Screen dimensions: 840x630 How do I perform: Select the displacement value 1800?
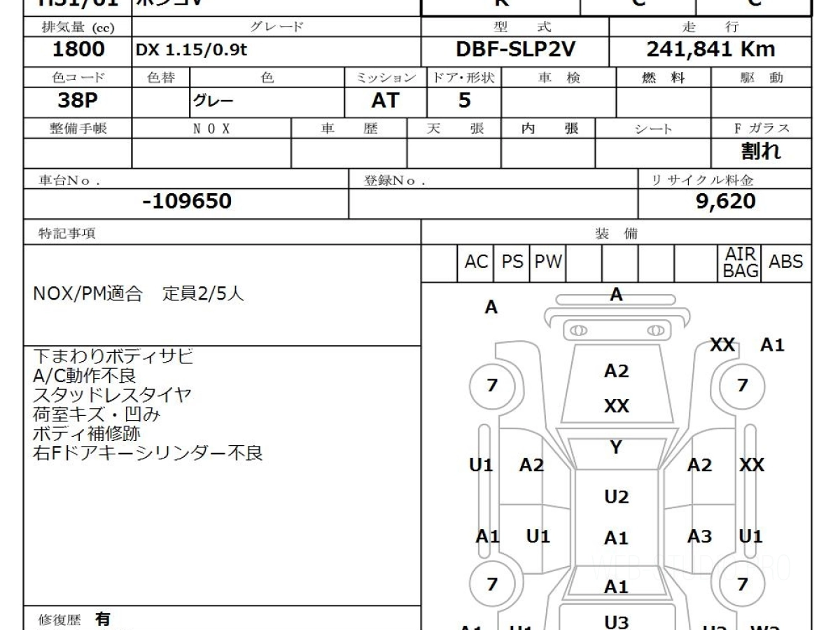click(78, 50)
